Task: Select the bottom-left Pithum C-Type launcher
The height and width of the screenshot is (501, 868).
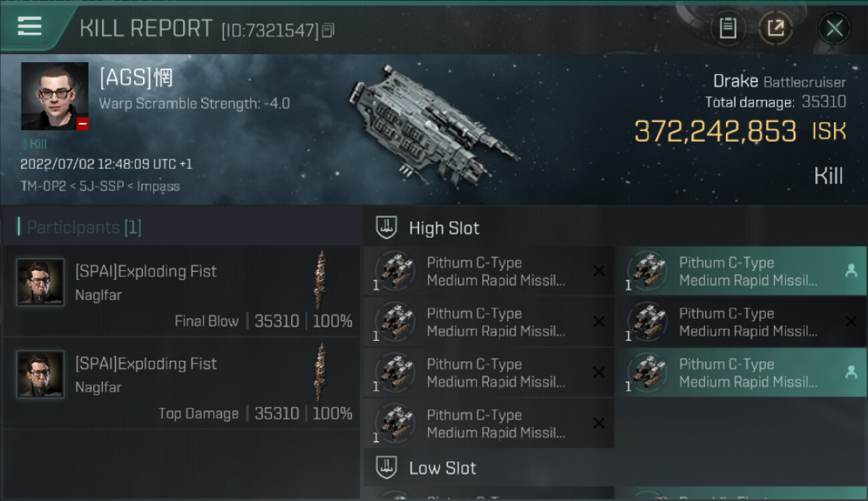Action: (x=489, y=424)
